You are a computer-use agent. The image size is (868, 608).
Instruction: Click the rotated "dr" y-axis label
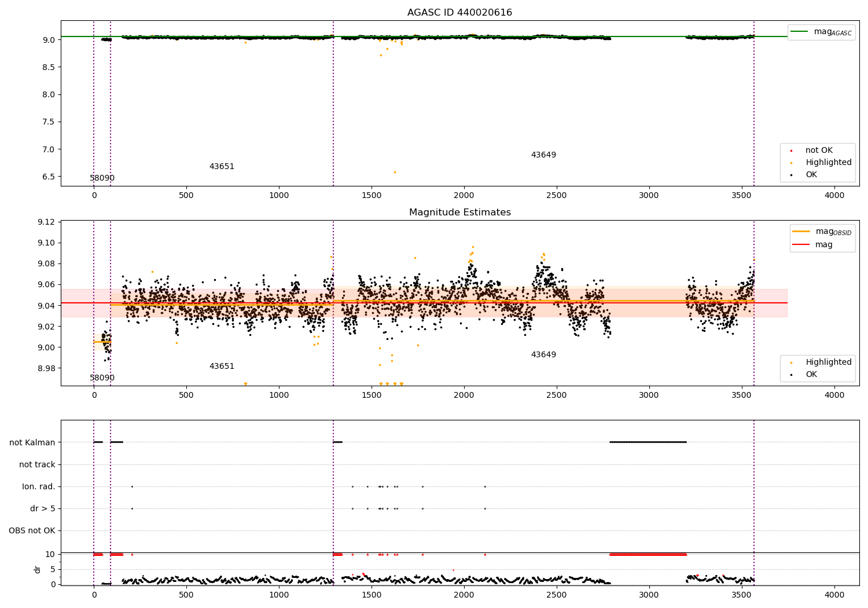point(38,569)
